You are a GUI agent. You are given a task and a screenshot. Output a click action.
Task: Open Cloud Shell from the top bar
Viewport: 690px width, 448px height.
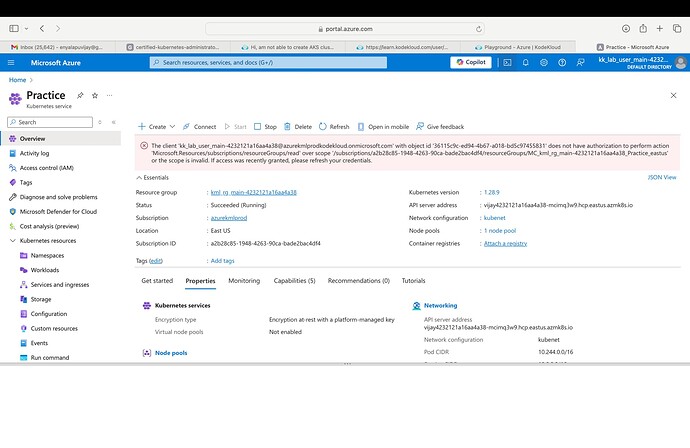pyautogui.click(x=507, y=62)
